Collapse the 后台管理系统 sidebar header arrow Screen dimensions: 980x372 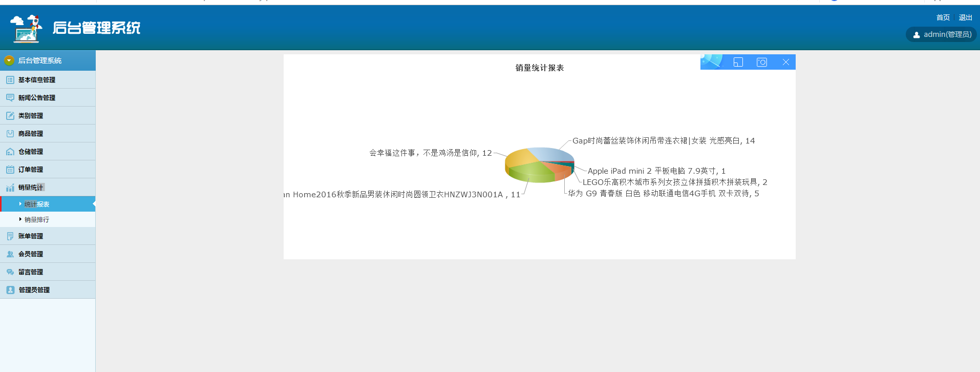(x=9, y=60)
